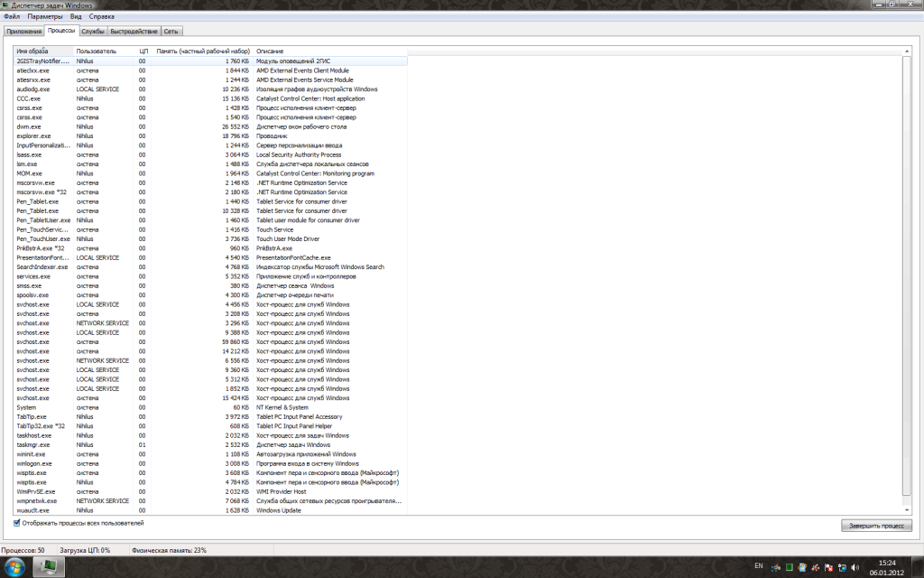This screenshot has width=924, height=578.
Task: Click green CPU usage tray icon
Action: (x=789, y=567)
